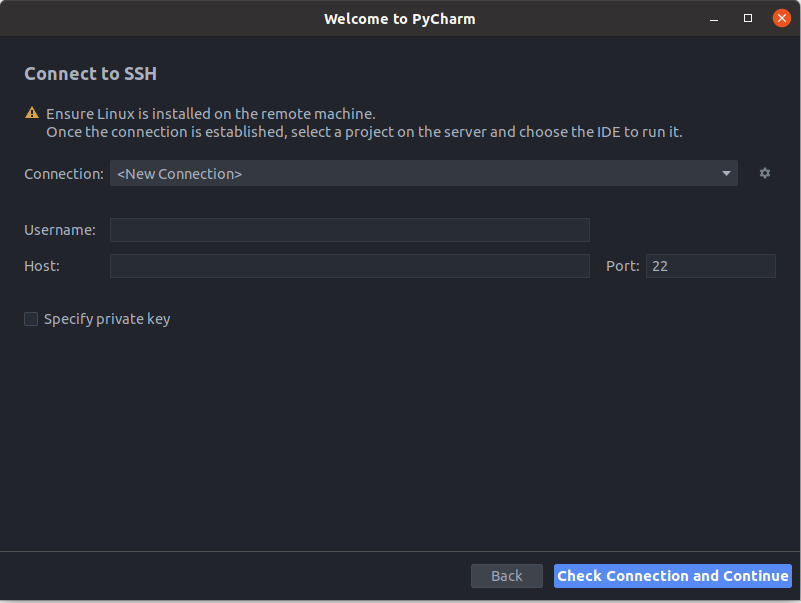This screenshot has width=801, height=603.
Task: Click into the Port field showing 22
Action: pos(710,266)
